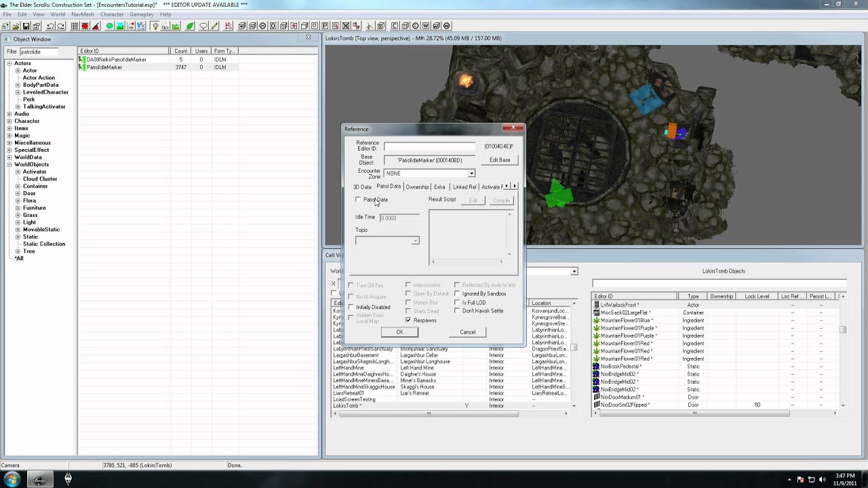
Task: Click the red navmesh triangle icon
Action: coord(228,26)
